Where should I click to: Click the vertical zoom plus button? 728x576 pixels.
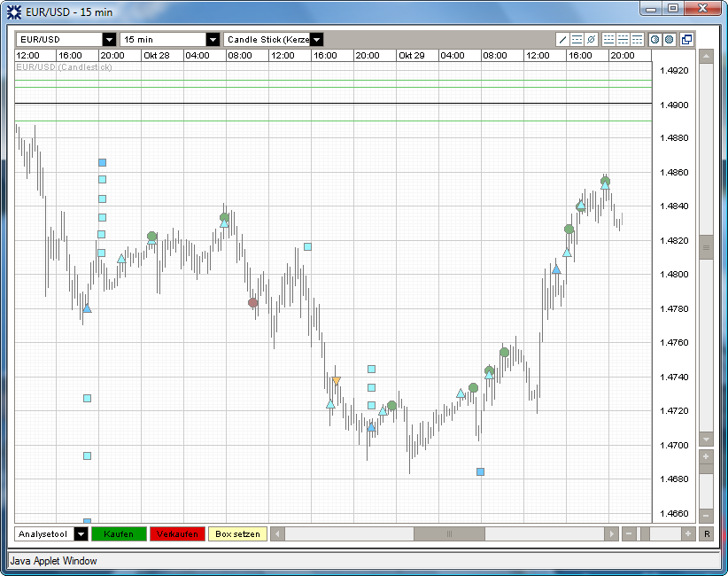pos(706,456)
